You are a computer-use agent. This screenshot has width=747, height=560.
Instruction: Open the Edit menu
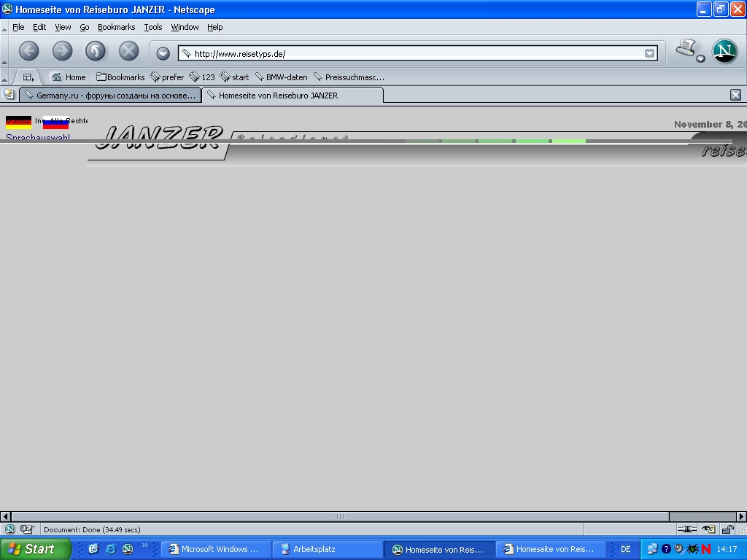(x=39, y=27)
